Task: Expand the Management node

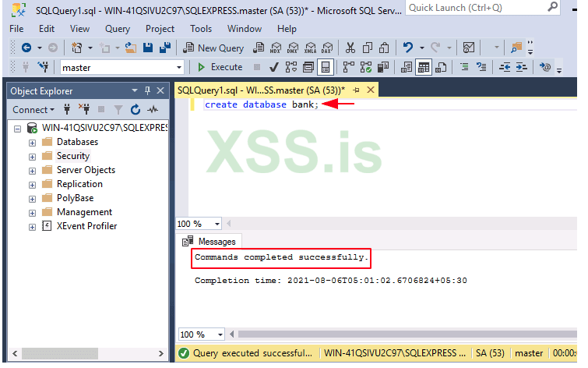Action: 32,213
